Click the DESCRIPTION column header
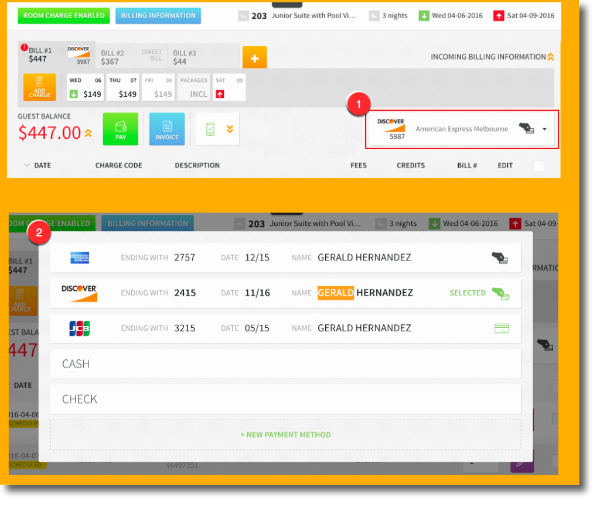The width and height of the screenshot is (600, 515). (197, 166)
